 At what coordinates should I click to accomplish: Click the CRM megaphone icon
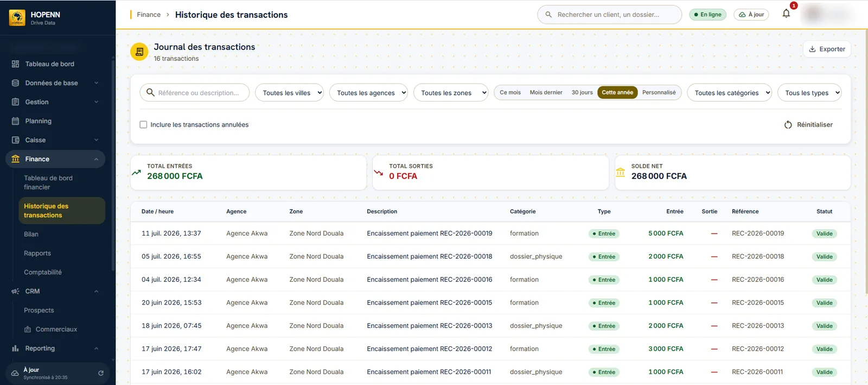point(15,292)
